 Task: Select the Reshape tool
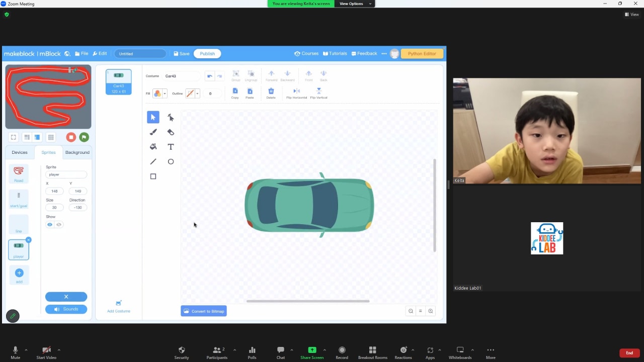pyautogui.click(x=171, y=117)
